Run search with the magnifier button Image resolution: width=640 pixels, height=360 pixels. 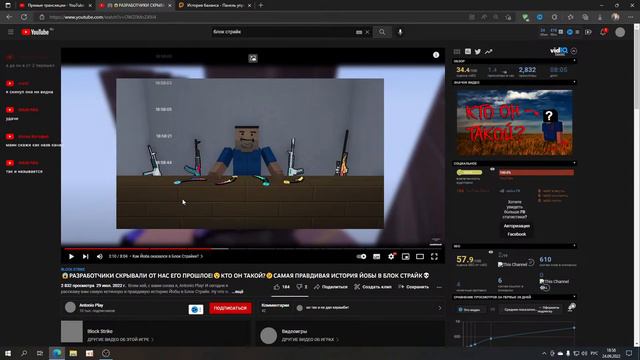click(382, 32)
